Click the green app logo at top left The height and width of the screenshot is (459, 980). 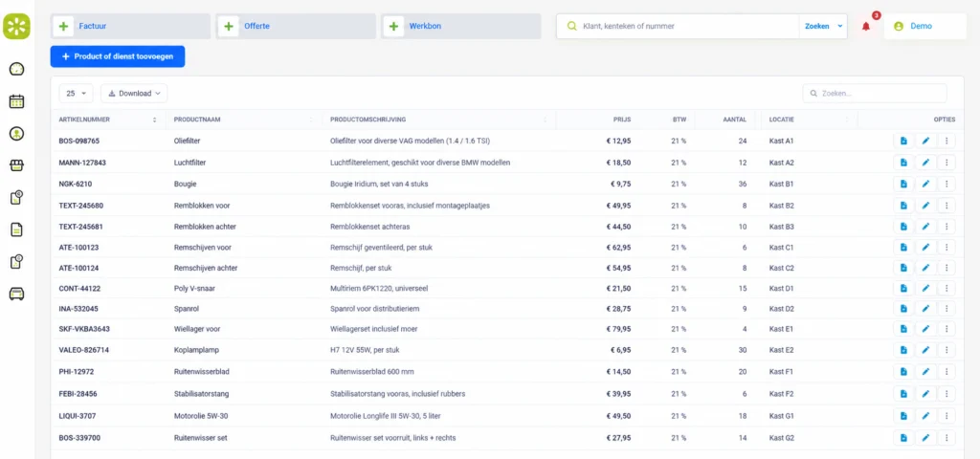16,26
